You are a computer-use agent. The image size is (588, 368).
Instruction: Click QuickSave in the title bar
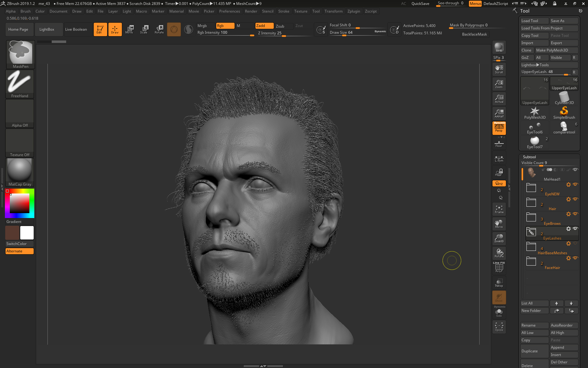point(420,4)
